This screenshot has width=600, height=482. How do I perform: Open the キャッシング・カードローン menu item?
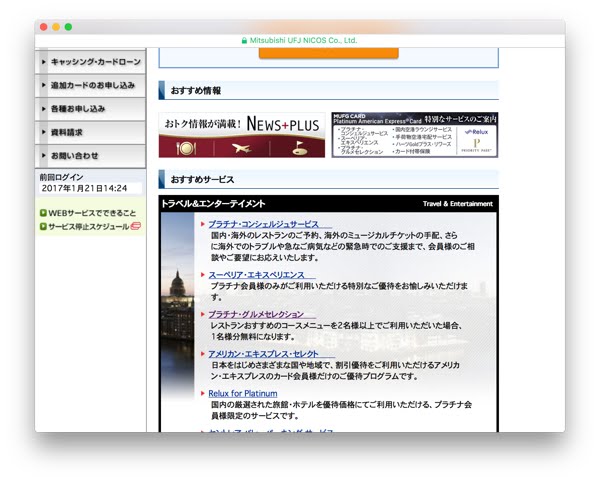click(x=90, y=62)
